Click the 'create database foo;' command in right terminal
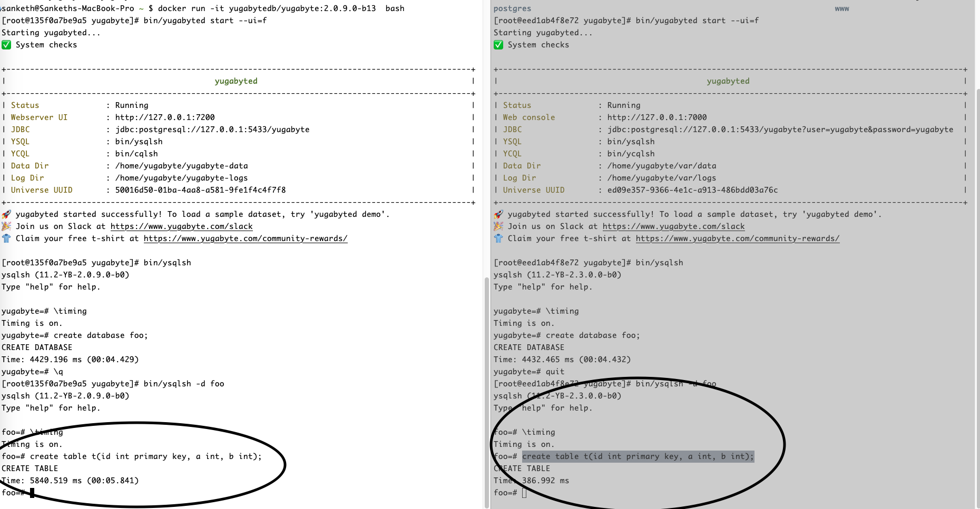The image size is (980, 509). 593,335
